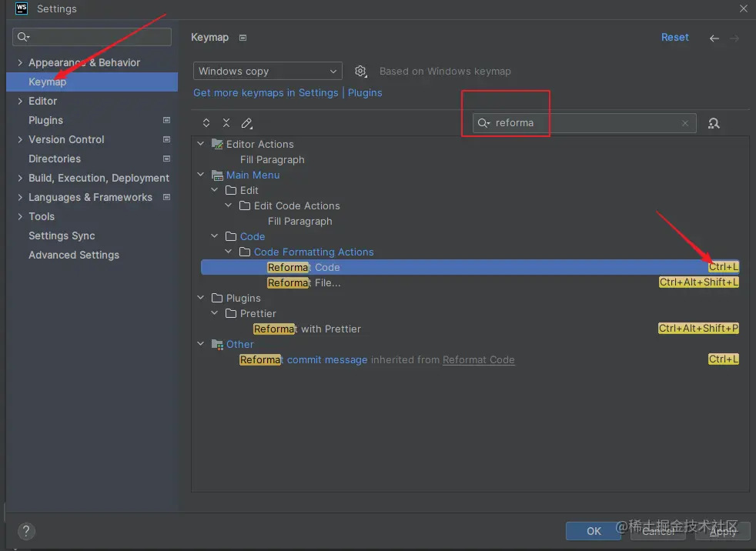Open Advanced Settings page
756x551 pixels.
[74, 255]
